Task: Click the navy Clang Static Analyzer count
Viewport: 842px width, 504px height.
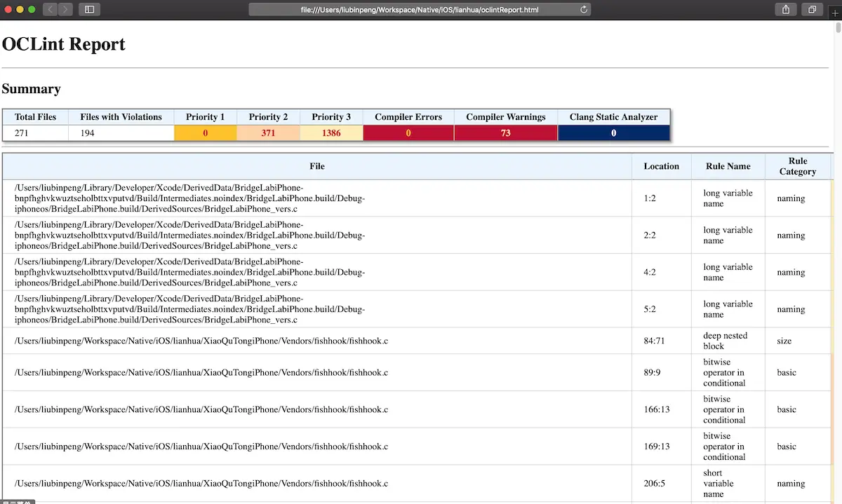Action: click(614, 133)
